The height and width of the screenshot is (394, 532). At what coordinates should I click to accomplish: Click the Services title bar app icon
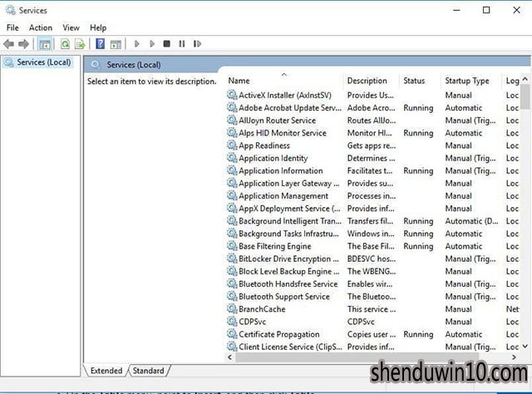click(11, 10)
